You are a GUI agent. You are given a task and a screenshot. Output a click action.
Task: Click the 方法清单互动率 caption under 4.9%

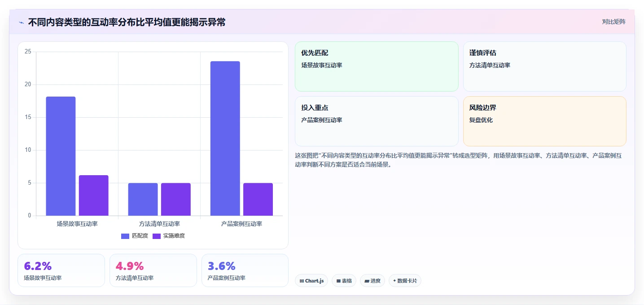135,278
